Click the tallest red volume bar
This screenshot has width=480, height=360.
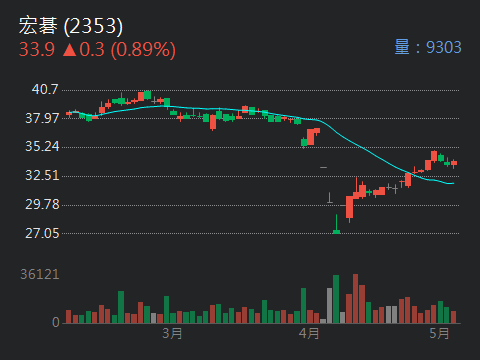[x=355, y=299]
